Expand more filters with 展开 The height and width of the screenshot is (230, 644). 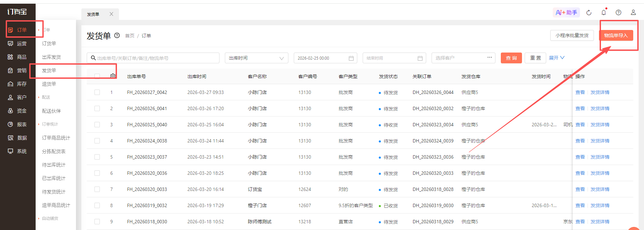(x=557, y=58)
